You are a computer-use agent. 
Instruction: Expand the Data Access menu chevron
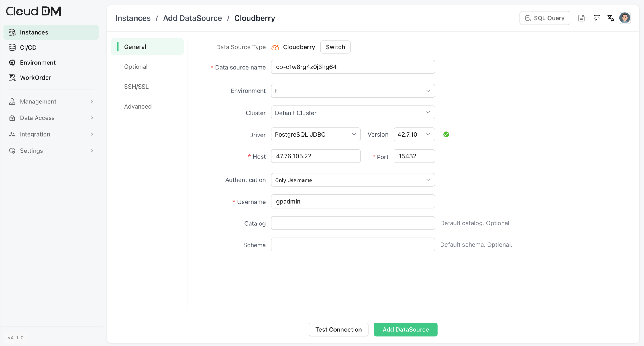click(92, 118)
